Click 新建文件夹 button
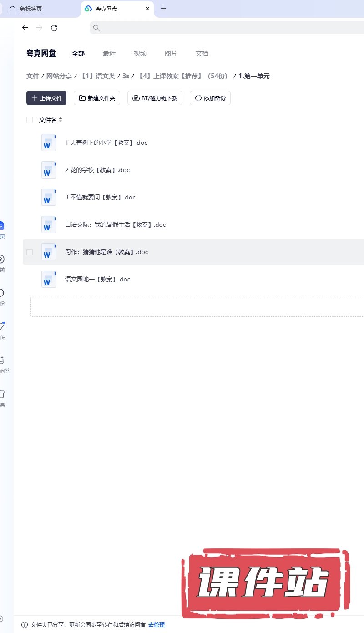This screenshot has height=633, width=364. click(x=97, y=98)
